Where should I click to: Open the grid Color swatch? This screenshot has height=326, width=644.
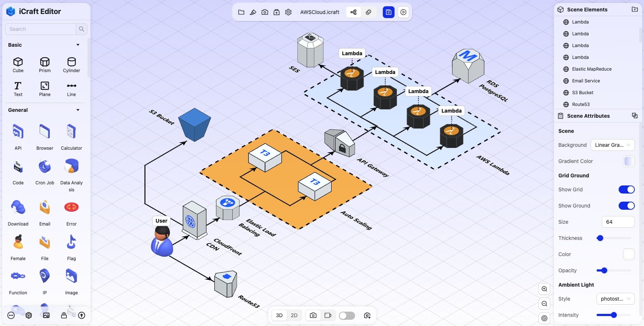pyautogui.click(x=629, y=254)
